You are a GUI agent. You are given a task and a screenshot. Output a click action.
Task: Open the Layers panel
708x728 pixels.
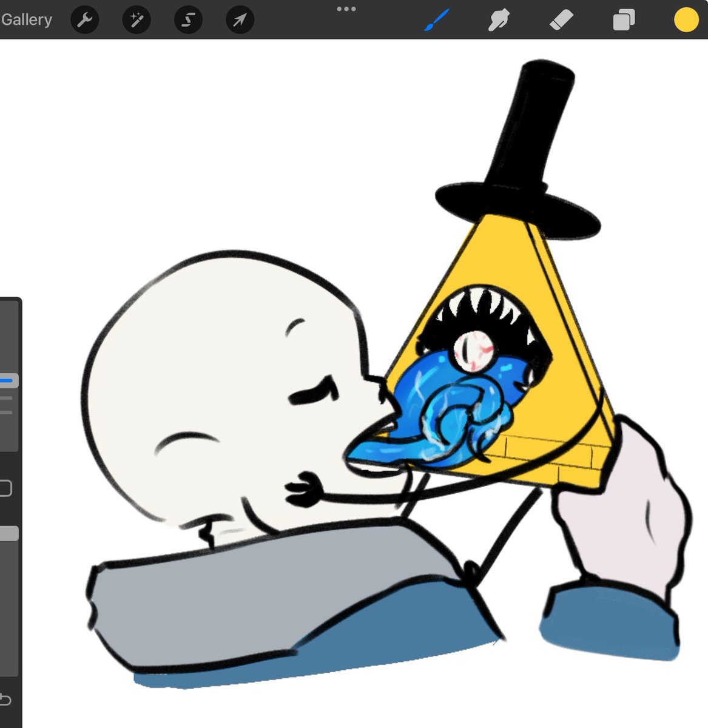[624, 20]
